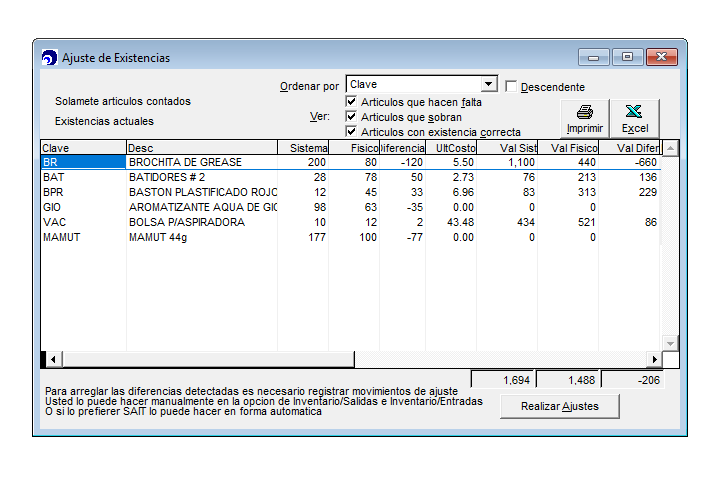The height and width of the screenshot is (485, 717).
Task: Select the BPR clave cell
Action: point(83,192)
